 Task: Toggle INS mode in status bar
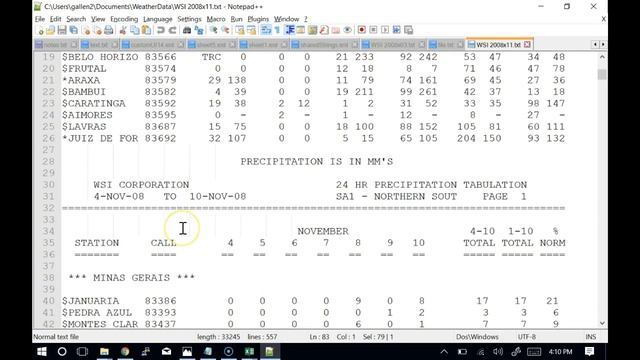591,337
